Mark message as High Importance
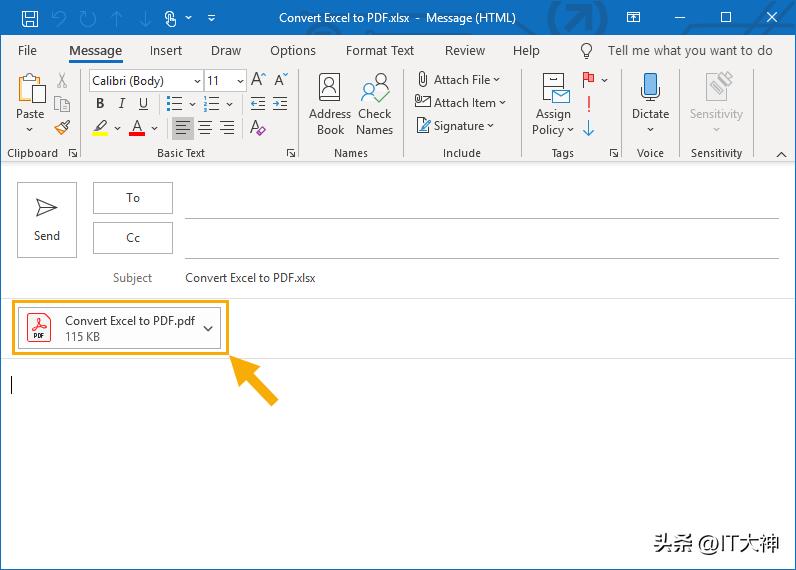Screen dimensions: 796x570 click(589, 103)
